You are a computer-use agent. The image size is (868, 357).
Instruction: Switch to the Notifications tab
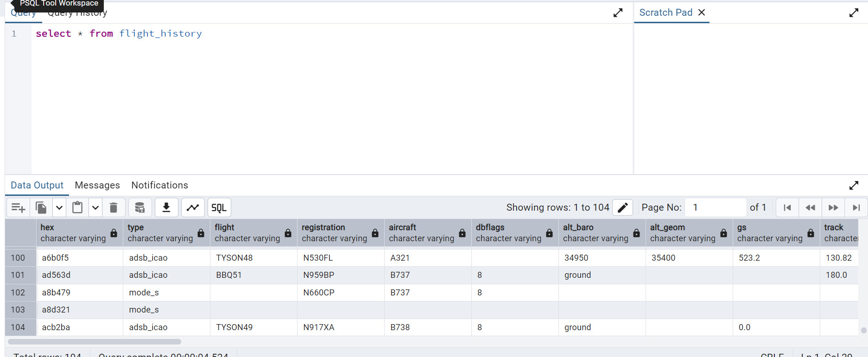click(x=159, y=185)
